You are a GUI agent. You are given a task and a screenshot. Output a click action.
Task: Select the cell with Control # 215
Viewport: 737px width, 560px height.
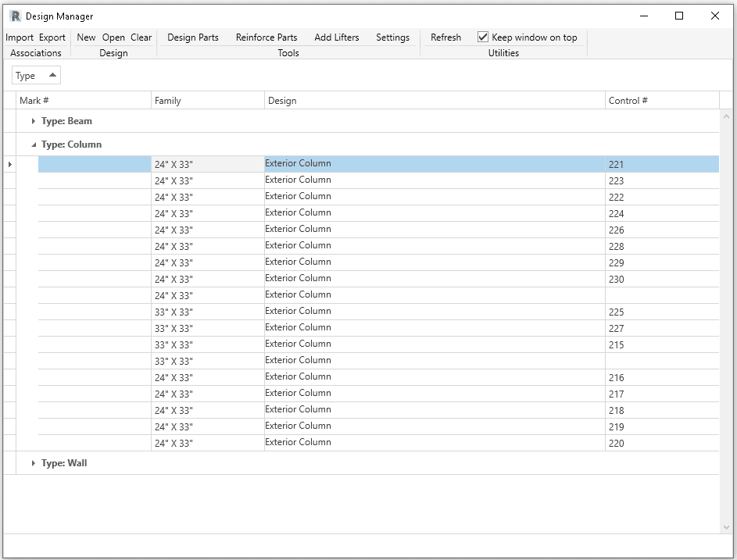pyautogui.click(x=662, y=345)
